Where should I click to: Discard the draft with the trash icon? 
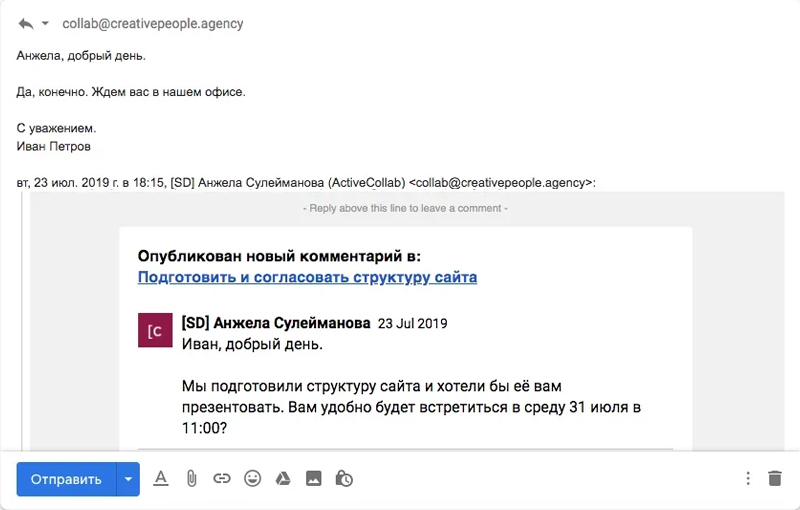coord(775,479)
